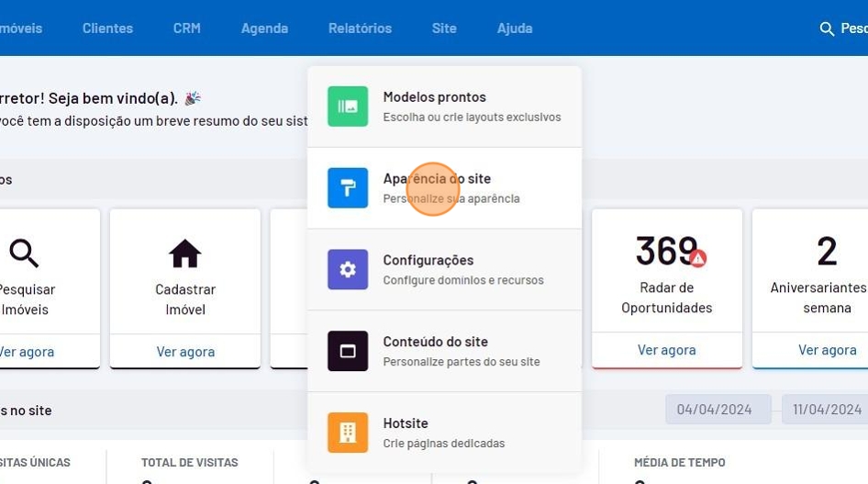Open the Clientes menu

point(107,28)
